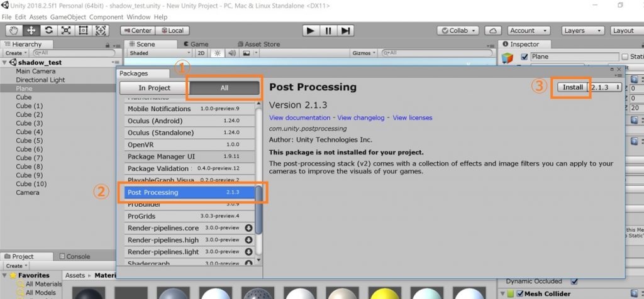Open the View changelog link
Screen dimensions: 644x299
pyautogui.click(x=361, y=117)
